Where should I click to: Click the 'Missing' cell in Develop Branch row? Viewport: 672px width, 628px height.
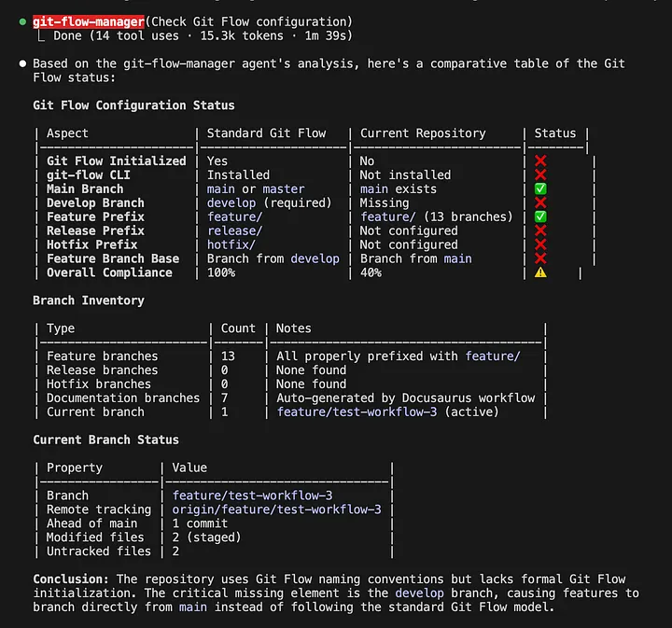(x=385, y=202)
